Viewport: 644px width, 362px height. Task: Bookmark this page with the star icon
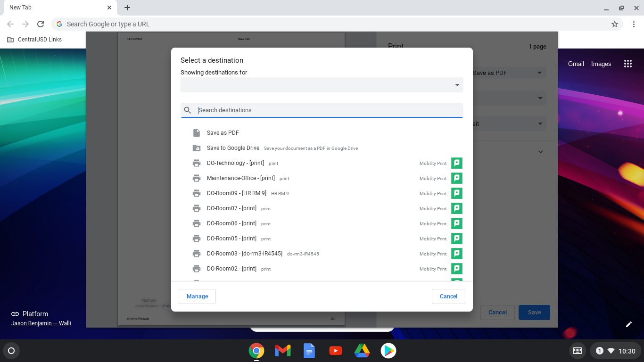(x=615, y=24)
